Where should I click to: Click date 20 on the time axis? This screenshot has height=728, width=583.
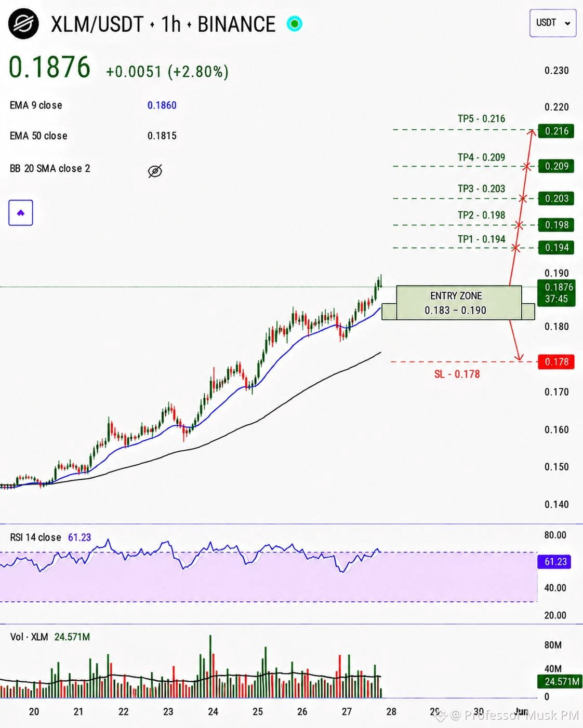tap(34, 711)
